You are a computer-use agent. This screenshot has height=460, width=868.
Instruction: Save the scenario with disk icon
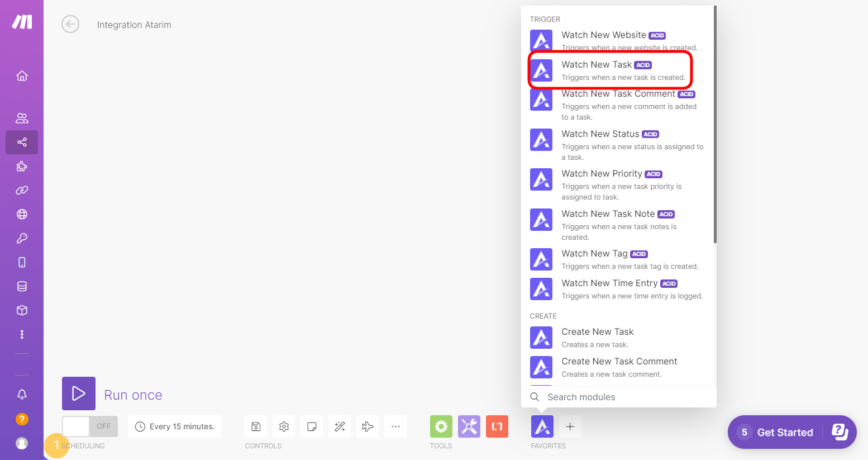coord(256,426)
